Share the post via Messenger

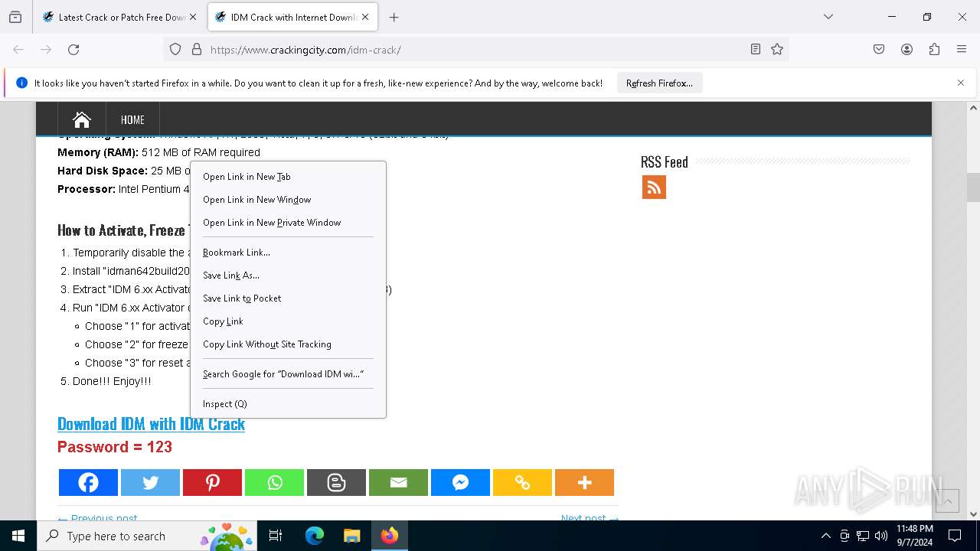[x=460, y=482]
